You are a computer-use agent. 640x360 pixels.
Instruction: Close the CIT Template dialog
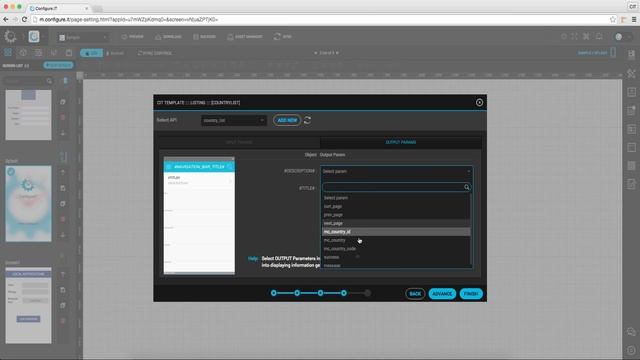pyautogui.click(x=479, y=102)
